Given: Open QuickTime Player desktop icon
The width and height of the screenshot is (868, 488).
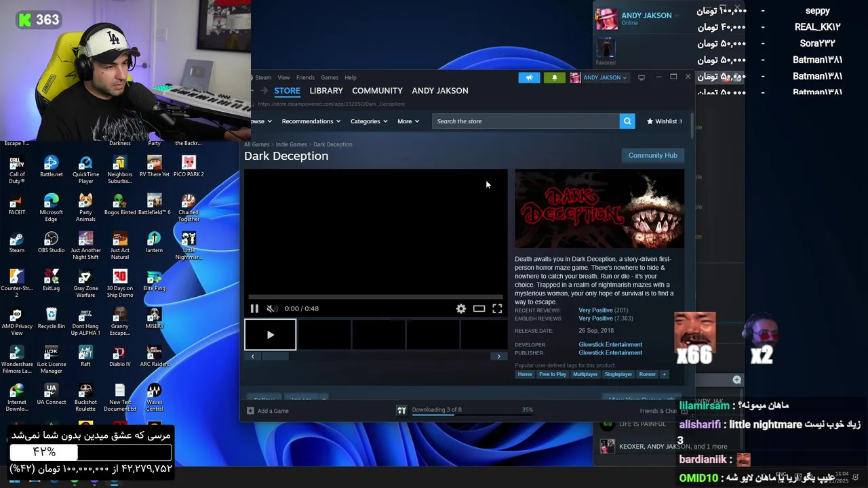Looking at the screenshot, I should tap(85, 169).
